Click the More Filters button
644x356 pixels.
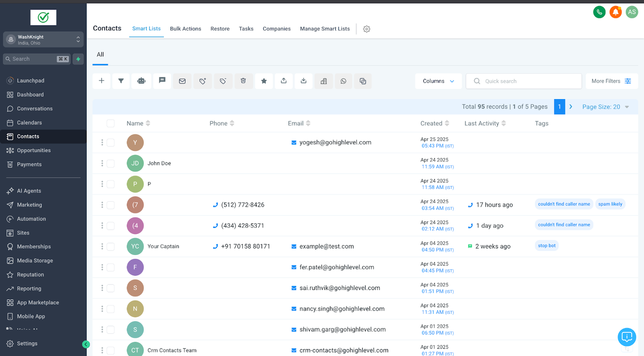click(611, 81)
